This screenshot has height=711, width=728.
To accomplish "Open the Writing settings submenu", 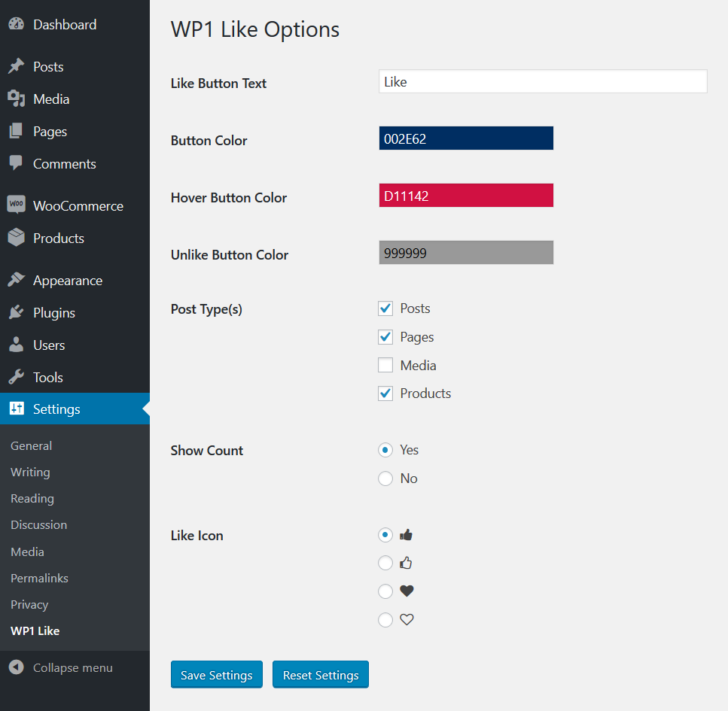I will 30,472.
